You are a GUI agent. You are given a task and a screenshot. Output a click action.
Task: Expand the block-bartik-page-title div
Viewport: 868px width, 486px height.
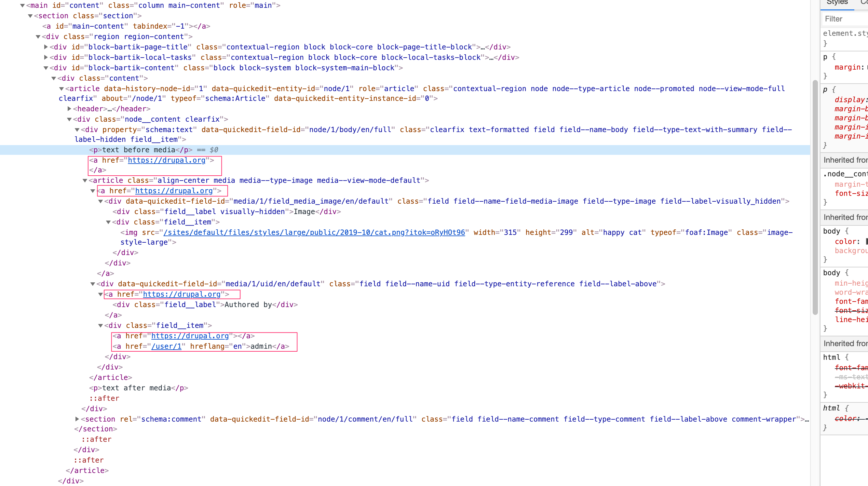click(46, 47)
